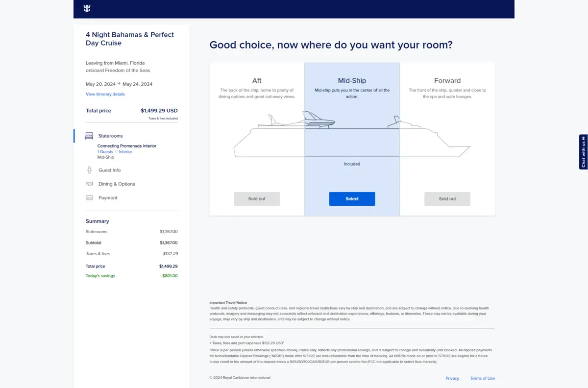Click 'Leaving from Miami, Florida' text

pyautogui.click(x=115, y=63)
